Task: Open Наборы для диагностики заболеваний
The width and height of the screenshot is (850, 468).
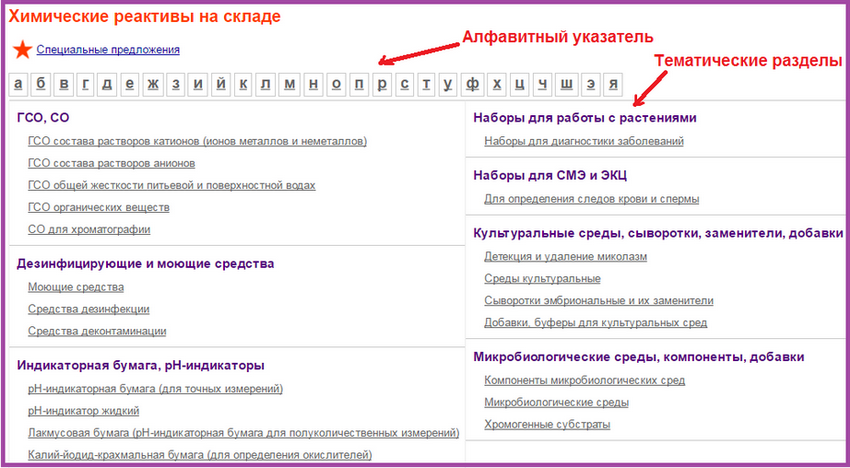Action: pyautogui.click(x=584, y=141)
